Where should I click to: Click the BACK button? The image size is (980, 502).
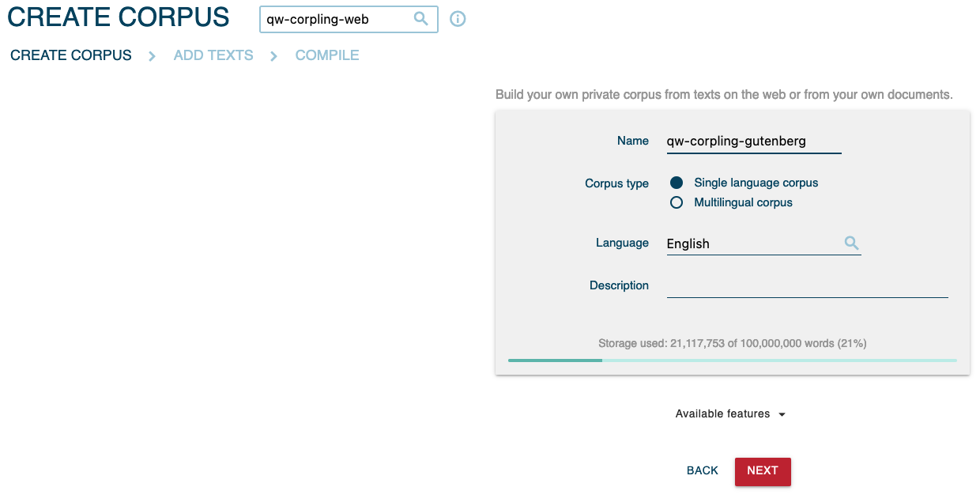702,470
